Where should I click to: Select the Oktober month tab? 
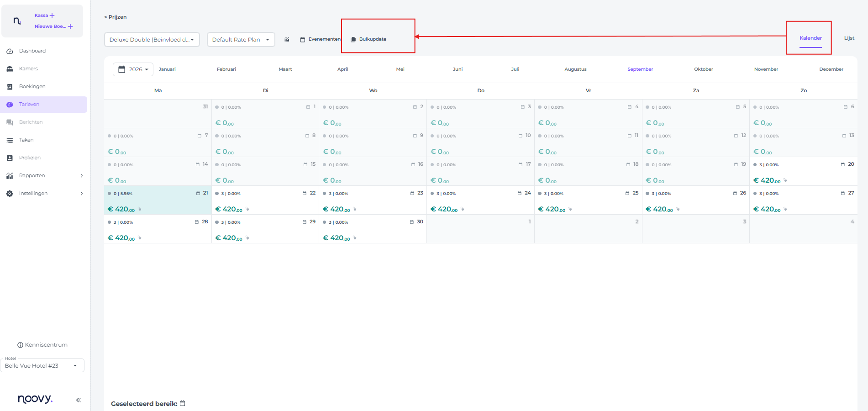click(703, 69)
